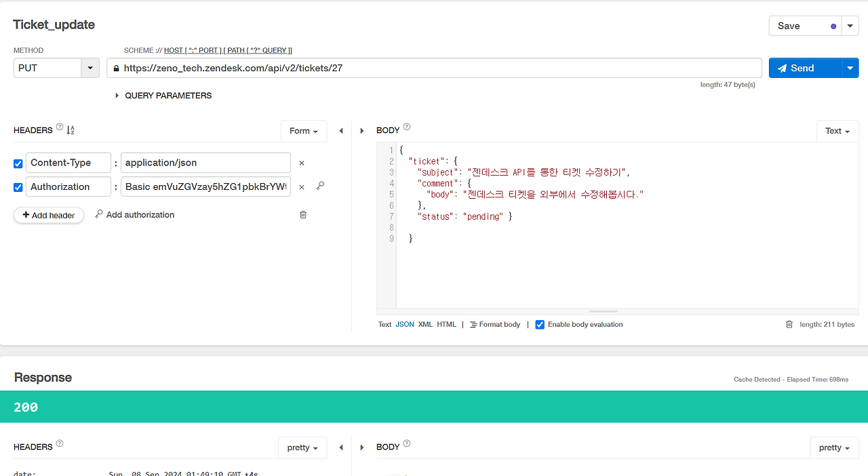Click help icon beside response BODY

[407, 443]
